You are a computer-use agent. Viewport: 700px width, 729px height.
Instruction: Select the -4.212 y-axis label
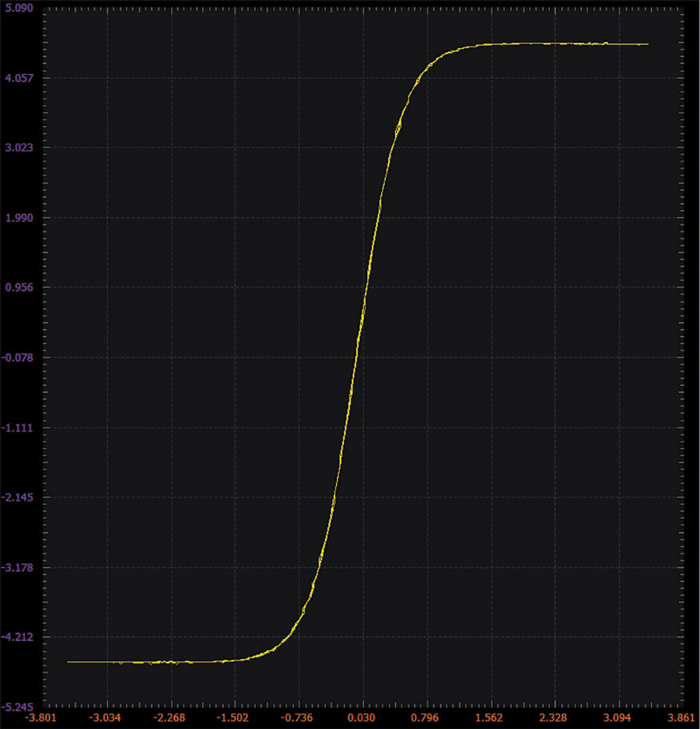[x=18, y=637]
